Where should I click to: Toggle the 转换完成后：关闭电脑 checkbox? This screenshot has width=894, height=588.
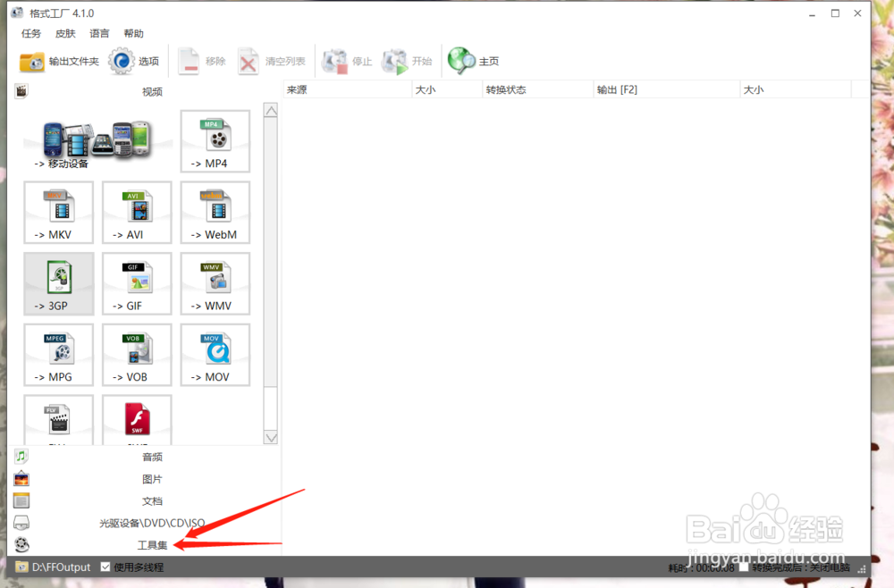[x=744, y=567]
